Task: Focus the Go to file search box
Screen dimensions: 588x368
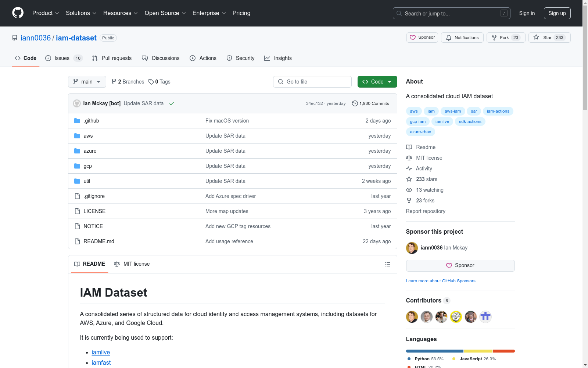Action: tap(312, 82)
